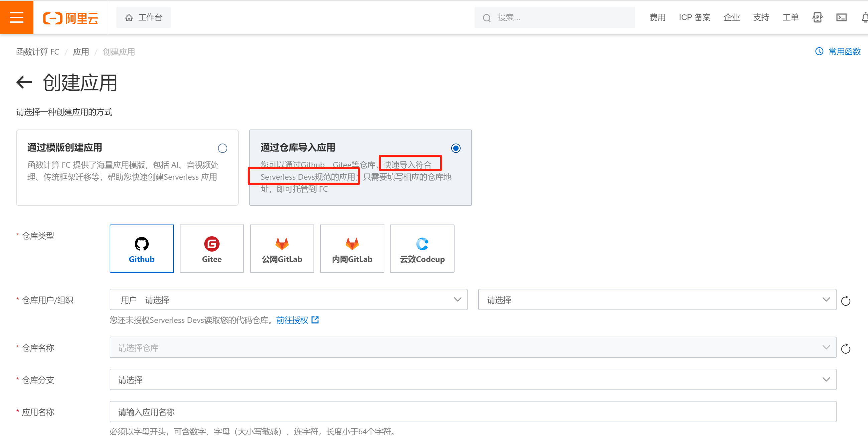This screenshot has height=444, width=868.
Task: Open the 支持 menu
Action: click(x=761, y=17)
